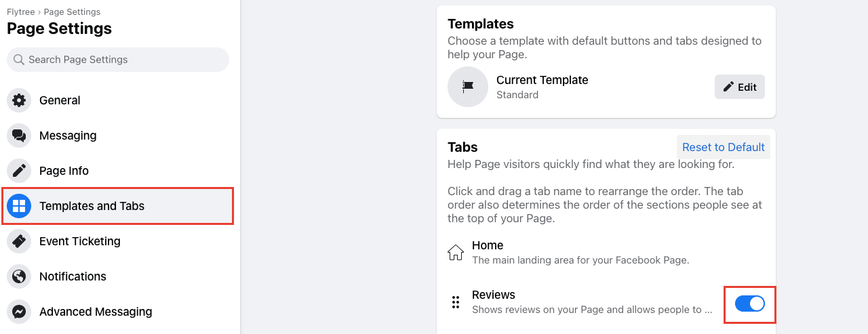This screenshot has width=868, height=334.
Task: Click the Notifications globe icon
Action: coord(19,276)
